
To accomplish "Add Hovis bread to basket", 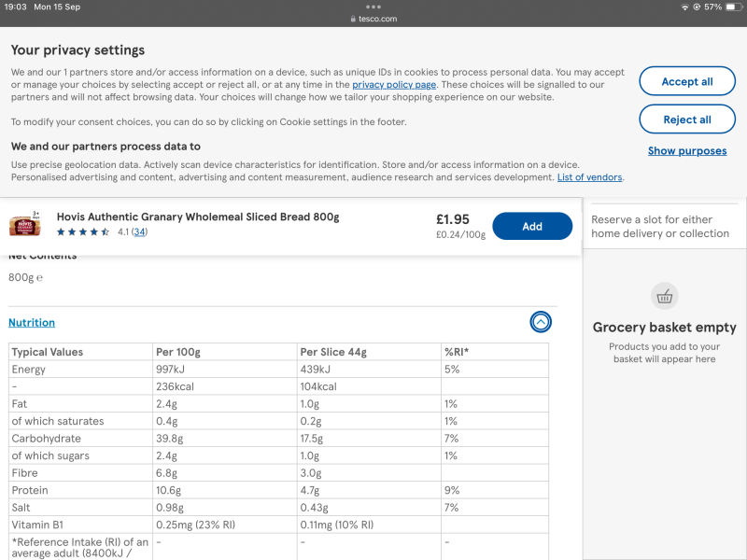I will tap(531, 226).
